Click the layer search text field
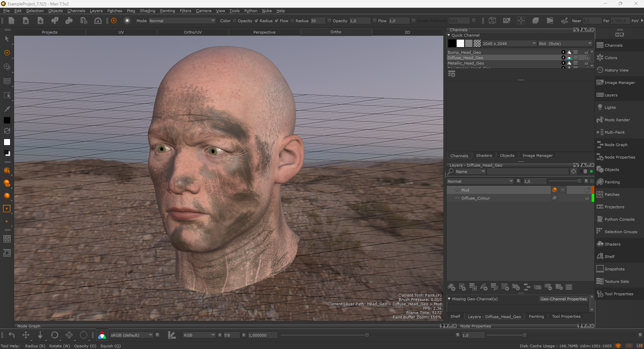 point(528,171)
